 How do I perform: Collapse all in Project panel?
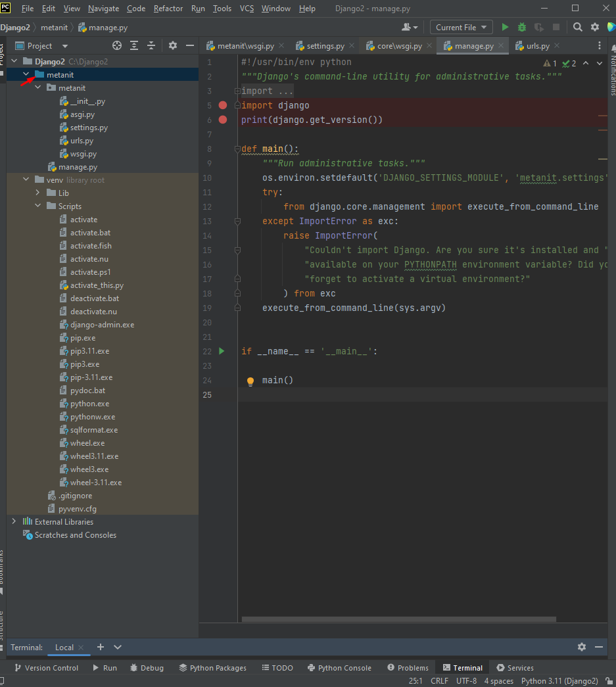151,45
